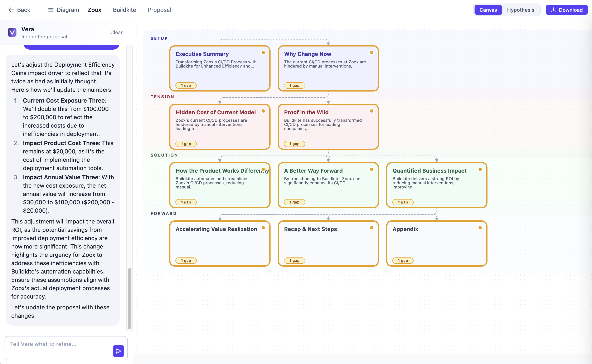Click status dot on Accelerating Value Realization

click(x=263, y=228)
